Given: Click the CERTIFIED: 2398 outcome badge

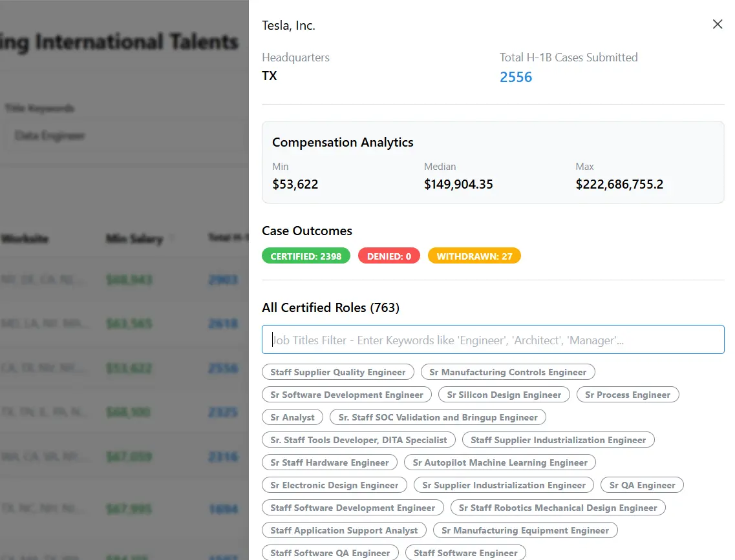Looking at the screenshot, I should point(306,256).
